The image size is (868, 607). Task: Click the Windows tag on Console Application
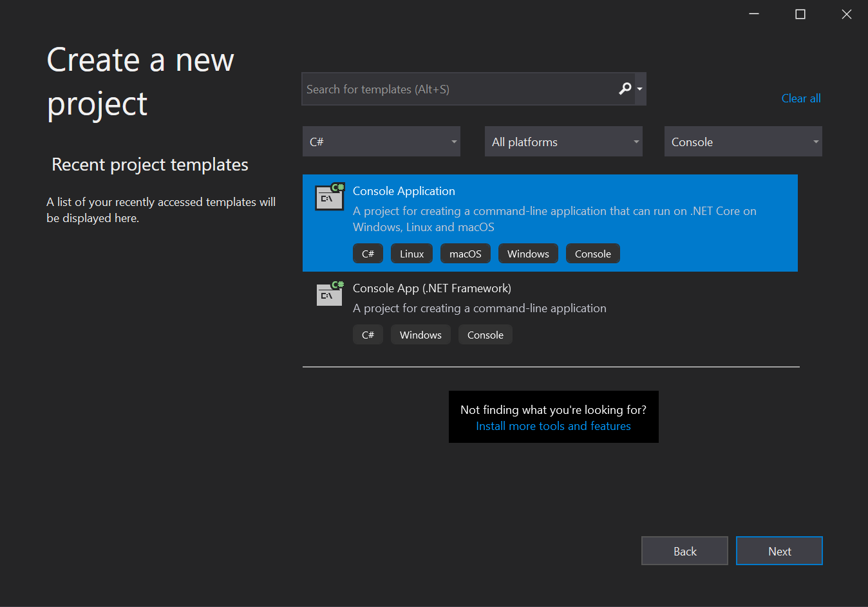tap(528, 253)
